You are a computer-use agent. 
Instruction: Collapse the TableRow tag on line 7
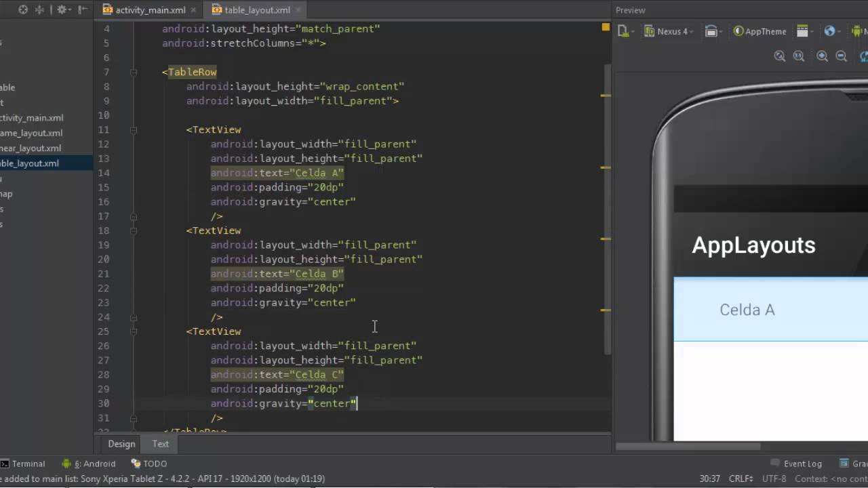pyautogui.click(x=134, y=72)
